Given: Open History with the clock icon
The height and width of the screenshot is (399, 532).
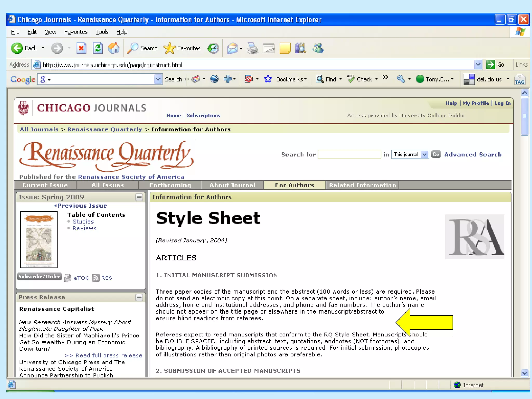Looking at the screenshot, I should point(213,48).
